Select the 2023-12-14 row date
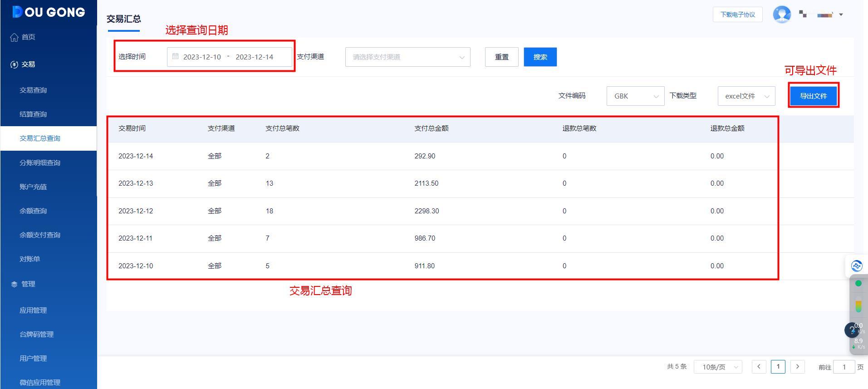The image size is (868, 389). (x=136, y=156)
